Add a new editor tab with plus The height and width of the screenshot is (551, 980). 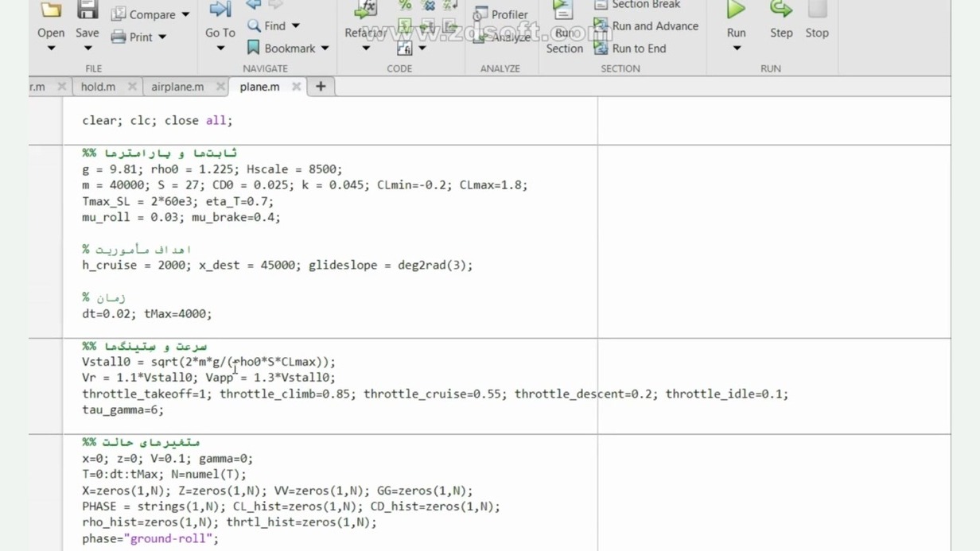point(321,87)
